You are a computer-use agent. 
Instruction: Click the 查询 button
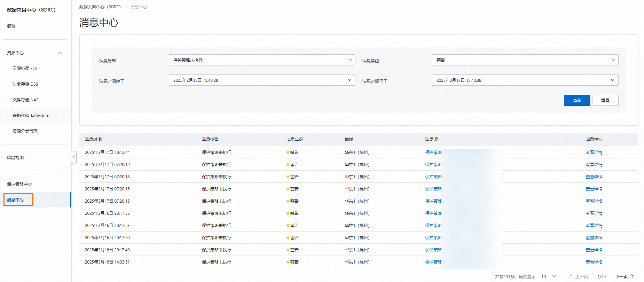tap(577, 100)
